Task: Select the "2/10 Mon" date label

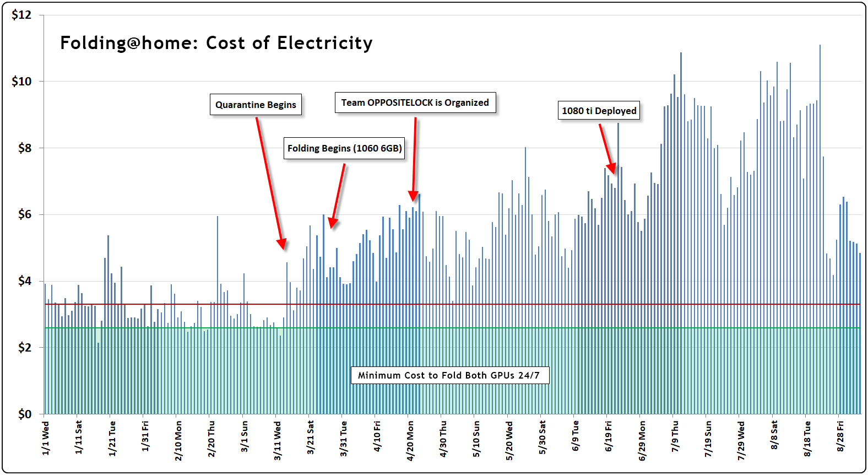Action: click(178, 441)
